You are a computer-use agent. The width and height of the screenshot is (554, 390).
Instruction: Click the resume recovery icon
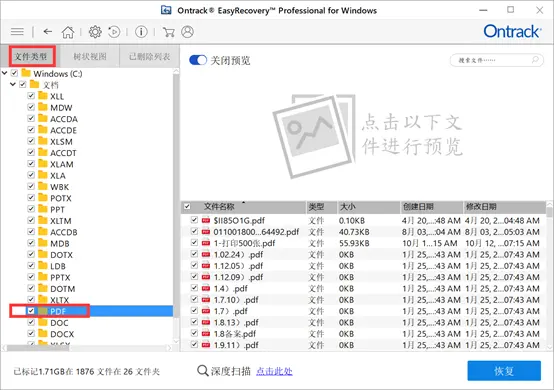point(114,32)
